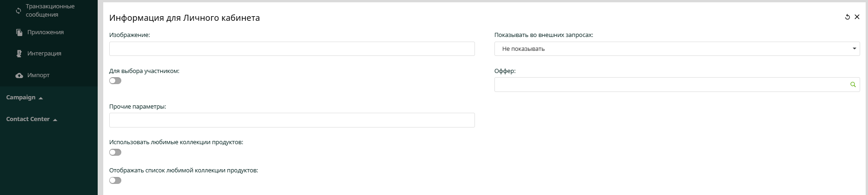Viewport: 868px width, 195px height.
Task: Turn on Отображать список любимой коллекции продуктов
Action: coord(115,181)
